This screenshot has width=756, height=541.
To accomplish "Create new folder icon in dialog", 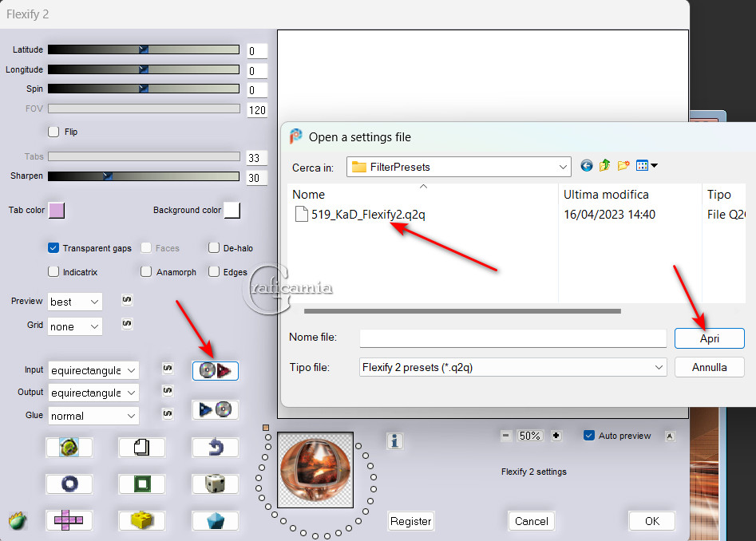I will pos(623,166).
